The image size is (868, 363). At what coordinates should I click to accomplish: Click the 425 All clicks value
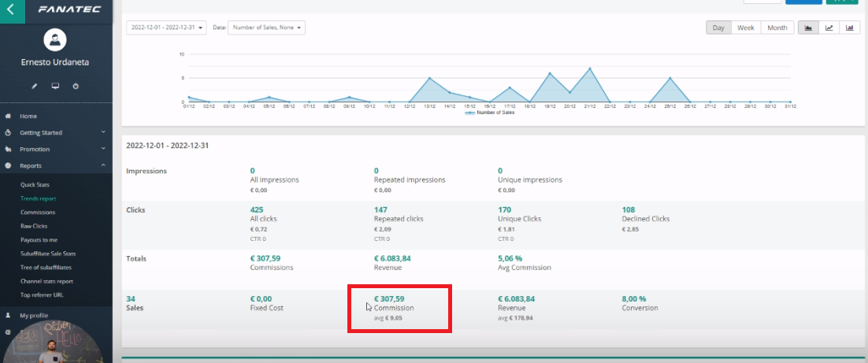(x=256, y=209)
